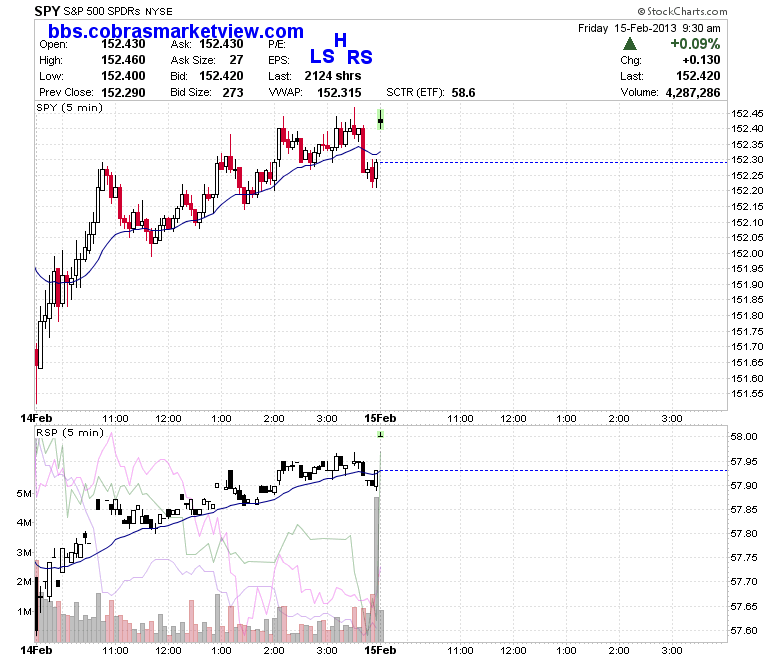Click the Volume value 4,287,286
780x659 pixels.
pos(693,93)
